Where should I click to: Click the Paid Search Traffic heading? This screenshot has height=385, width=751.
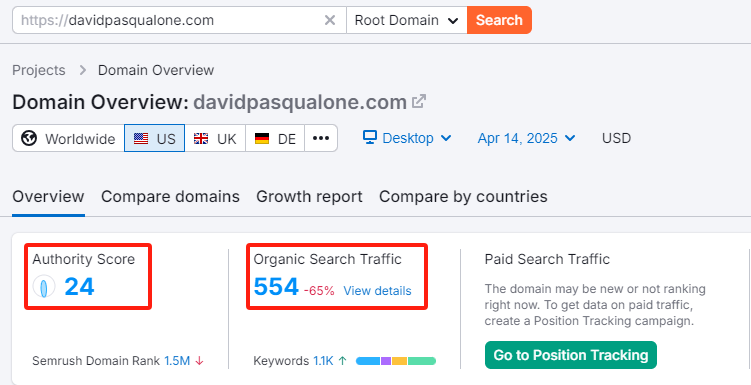click(547, 259)
